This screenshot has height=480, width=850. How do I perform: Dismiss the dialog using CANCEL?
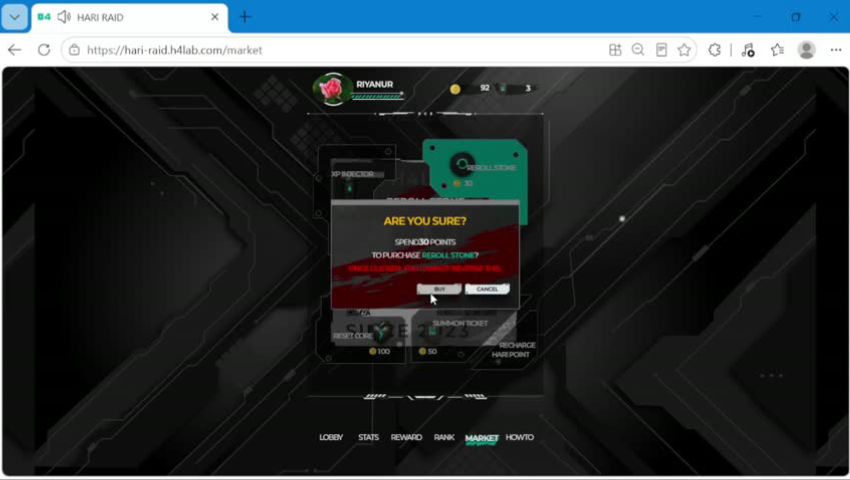pos(487,289)
